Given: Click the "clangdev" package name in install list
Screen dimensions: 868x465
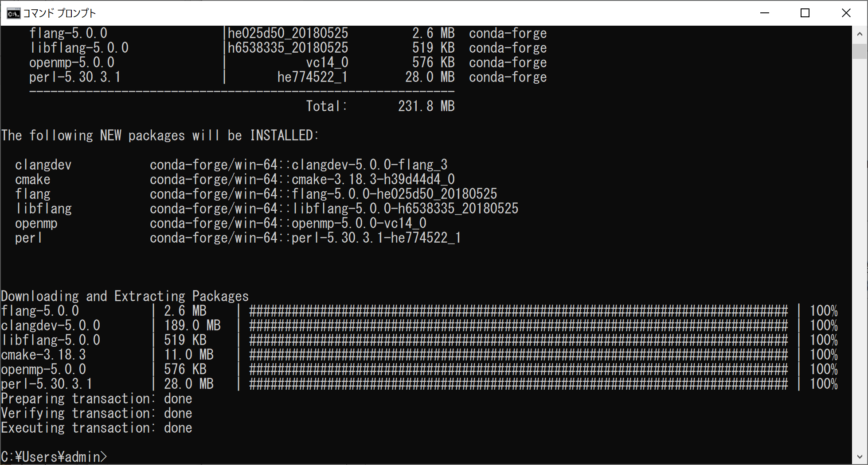Looking at the screenshot, I should coord(43,165).
